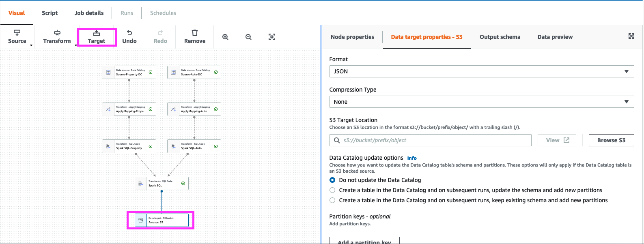Click the fit-to-view canvas icon
Image resolution: width=644 pixels, height=244 pixels.
point(272,37)
